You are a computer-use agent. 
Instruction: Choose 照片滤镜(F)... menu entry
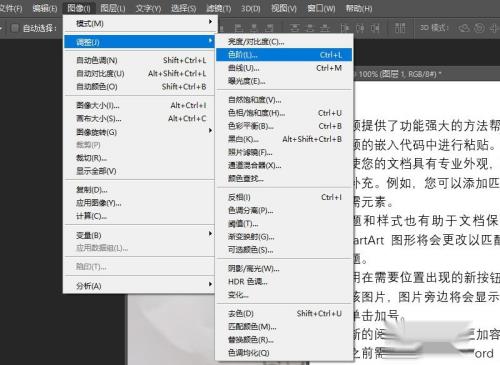[x=284, y=152]
